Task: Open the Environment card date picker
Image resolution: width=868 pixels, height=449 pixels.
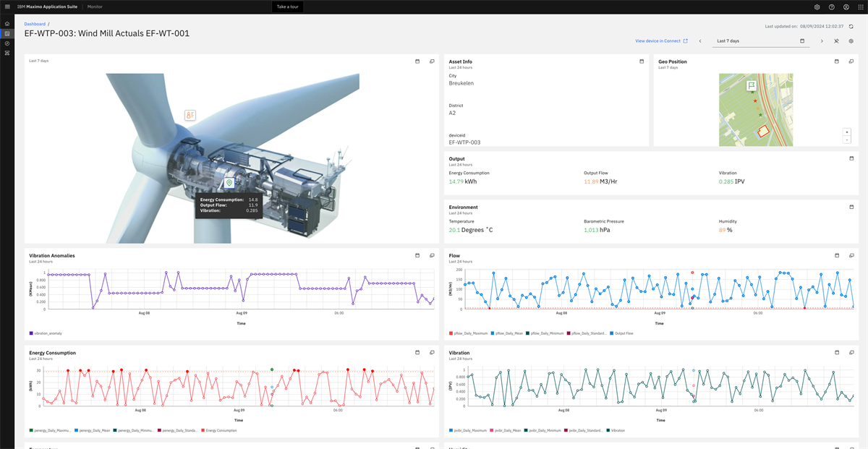Action: coord(851,207)
